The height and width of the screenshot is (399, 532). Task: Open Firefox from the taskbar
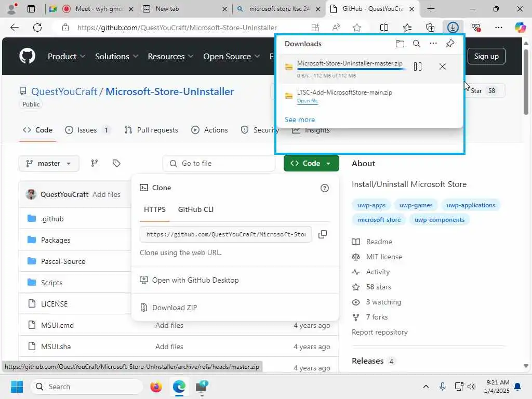click(156, 387)
